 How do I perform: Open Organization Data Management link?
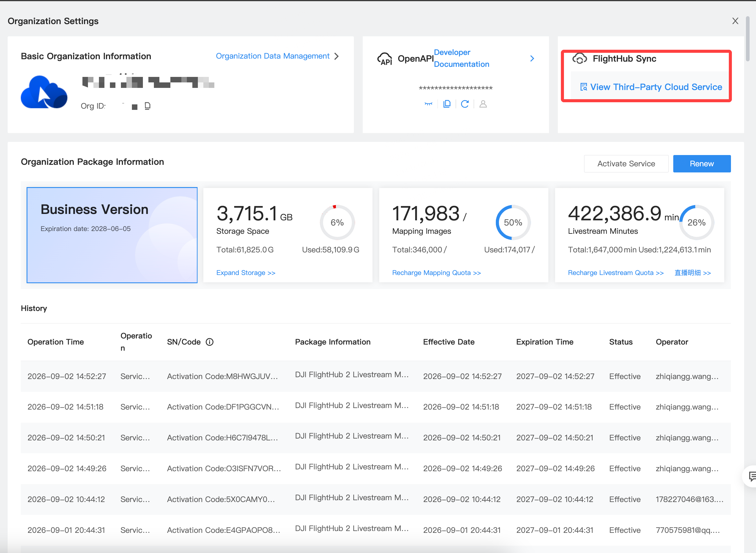[273, 56]
